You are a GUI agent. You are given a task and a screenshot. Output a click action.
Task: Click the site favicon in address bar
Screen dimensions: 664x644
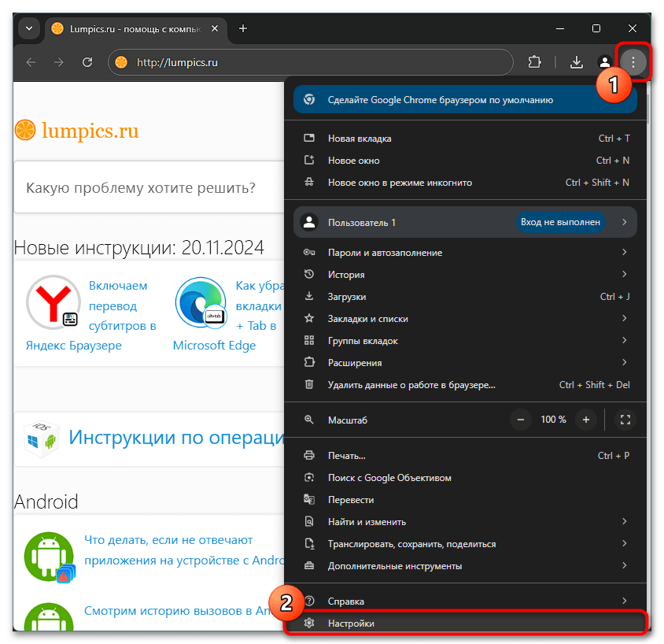pyautogui.click(x=121, y=62)
